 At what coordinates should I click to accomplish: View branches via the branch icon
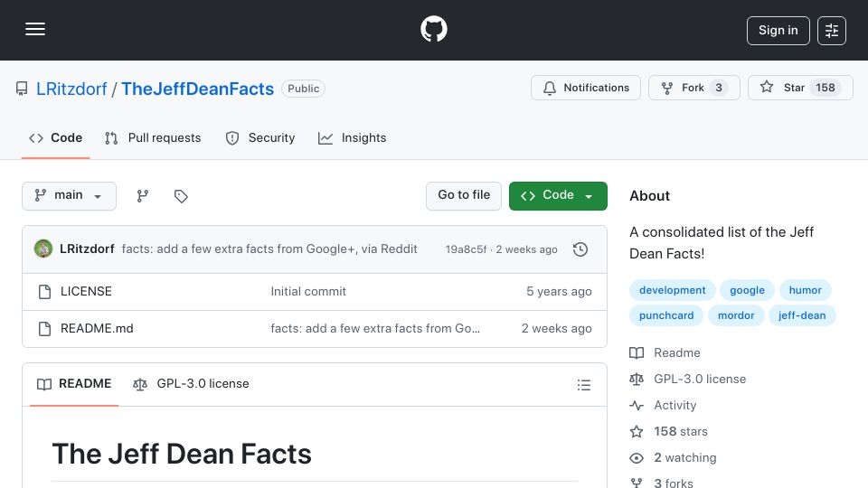click(143, 196)
